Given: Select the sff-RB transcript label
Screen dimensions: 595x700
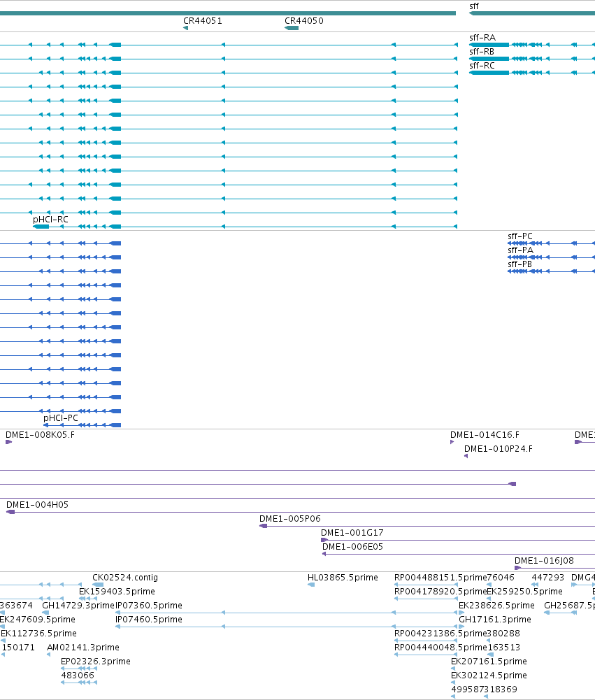Looking at the screenshot, I should (x=482, y=52).
